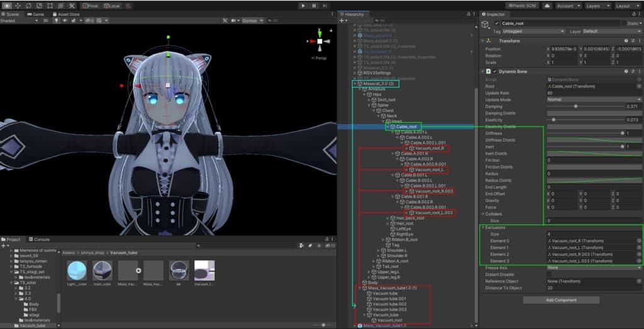Click the Plastic SCM button

click(x=523, y=6)
